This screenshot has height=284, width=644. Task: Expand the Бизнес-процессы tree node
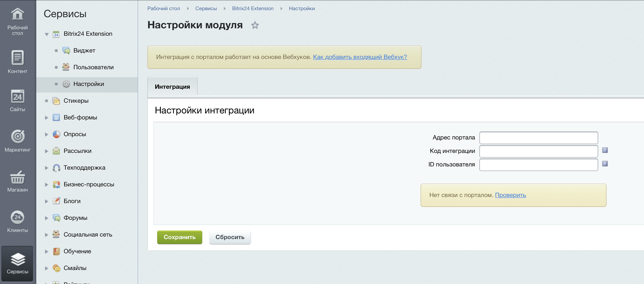(46, 185)
